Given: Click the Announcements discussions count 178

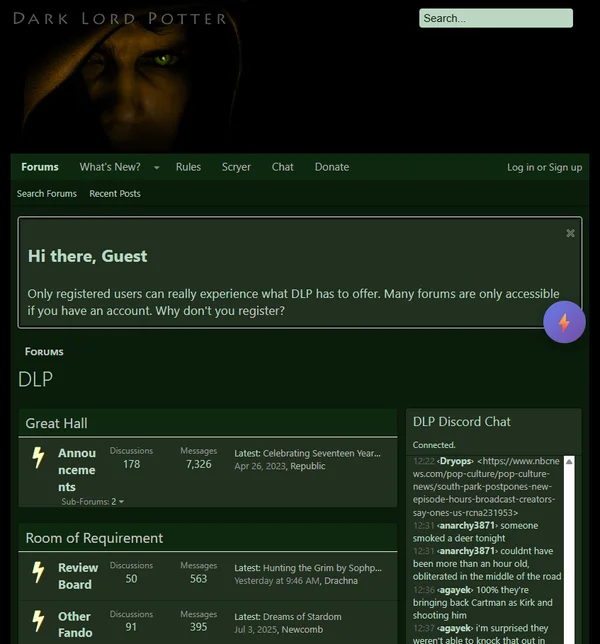Looking at the screenshot, I should (131, 464).
